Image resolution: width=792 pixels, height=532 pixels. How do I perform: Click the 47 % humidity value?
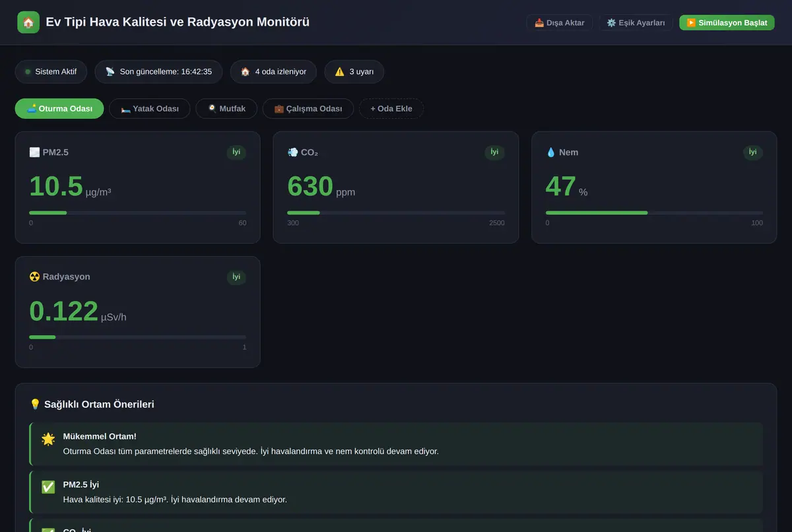(x=566, y=186)
